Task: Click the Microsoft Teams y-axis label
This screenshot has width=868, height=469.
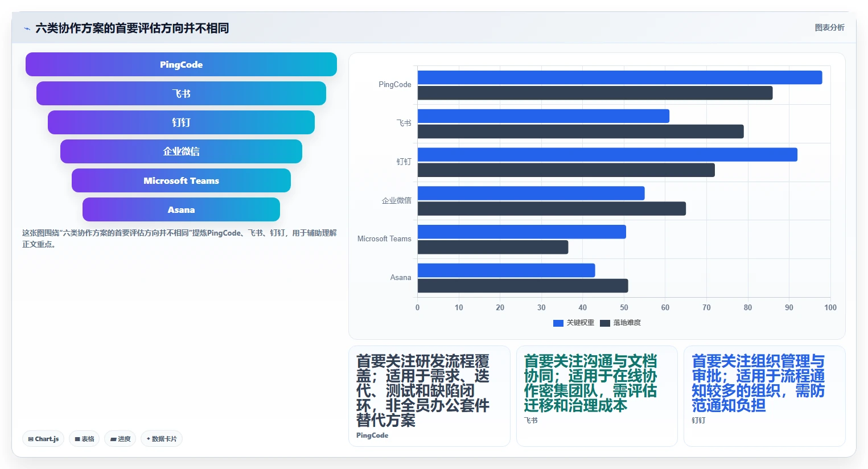Action: [384, 239]
